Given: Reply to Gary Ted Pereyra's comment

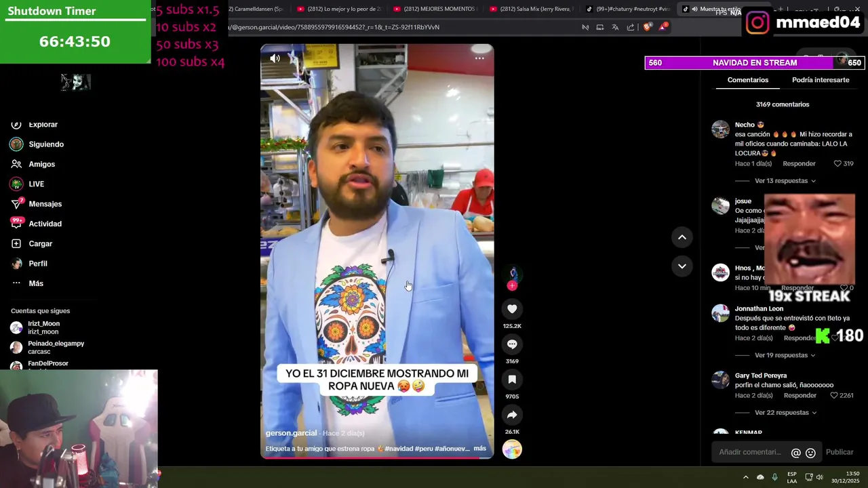Looking at the screenshot, I should 800,395.
